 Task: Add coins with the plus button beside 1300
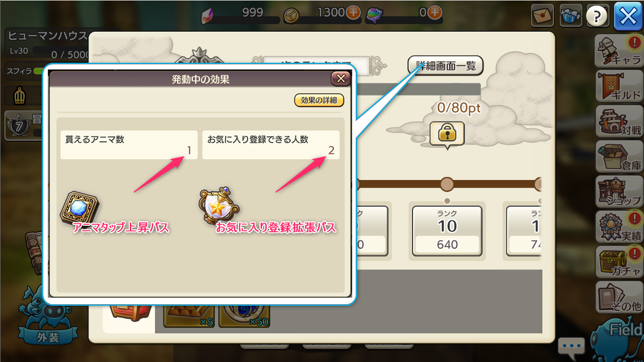click(354, 12)
